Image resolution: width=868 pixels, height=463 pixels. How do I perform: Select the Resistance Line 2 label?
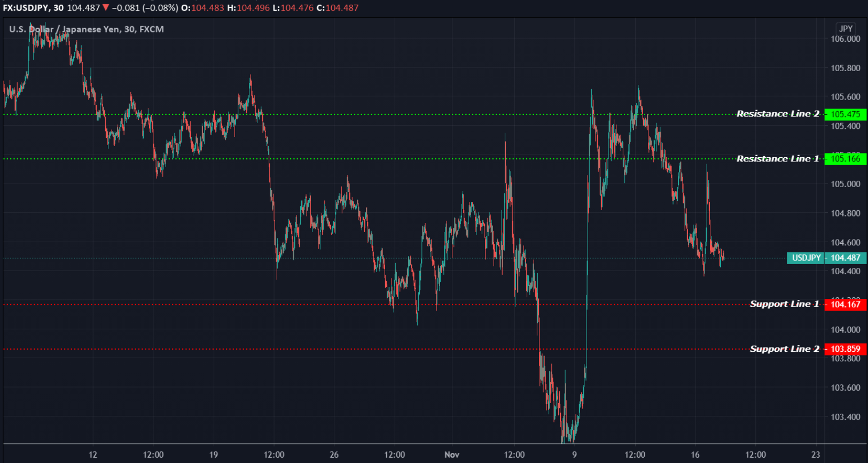click(x=778, y=114)
